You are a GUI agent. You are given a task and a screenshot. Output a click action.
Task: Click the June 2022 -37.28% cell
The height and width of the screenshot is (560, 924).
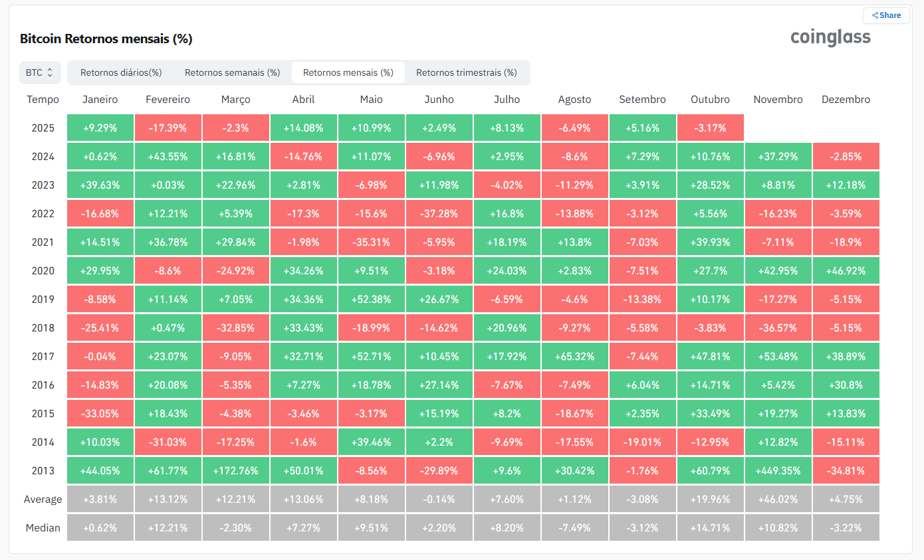[x=439, y=214]
